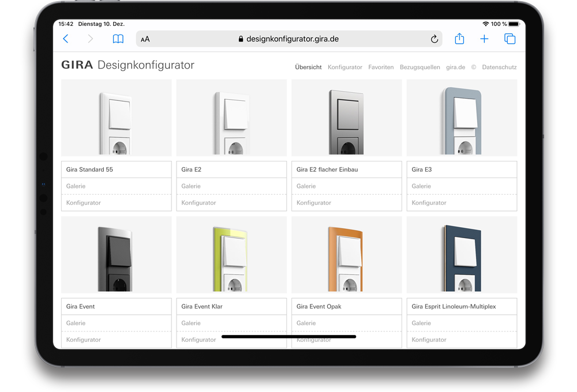Tap the battery status icon
577x392 pixels.
coord(514,24)
